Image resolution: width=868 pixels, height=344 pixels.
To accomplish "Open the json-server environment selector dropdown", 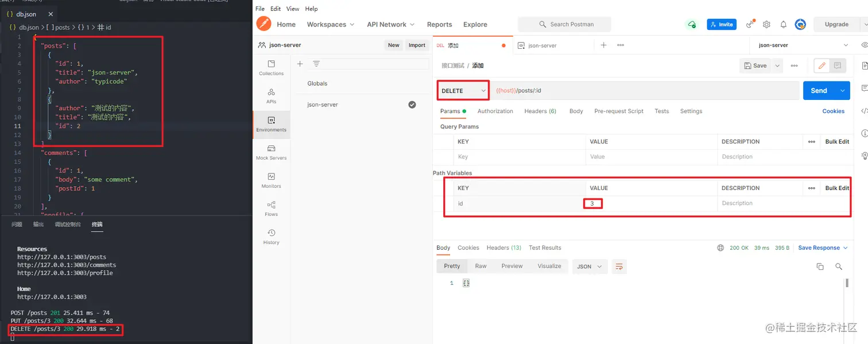I will coord(804,45).
